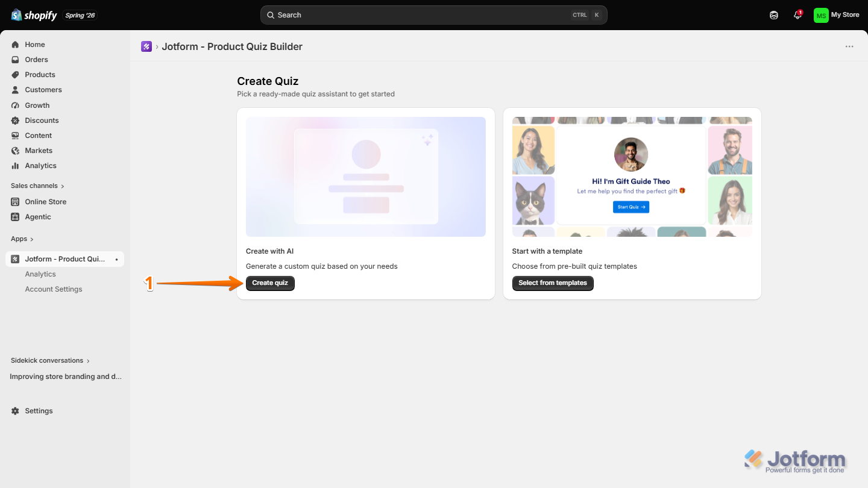Click the purple Jotform breadcrumb icon

point(146,46)
